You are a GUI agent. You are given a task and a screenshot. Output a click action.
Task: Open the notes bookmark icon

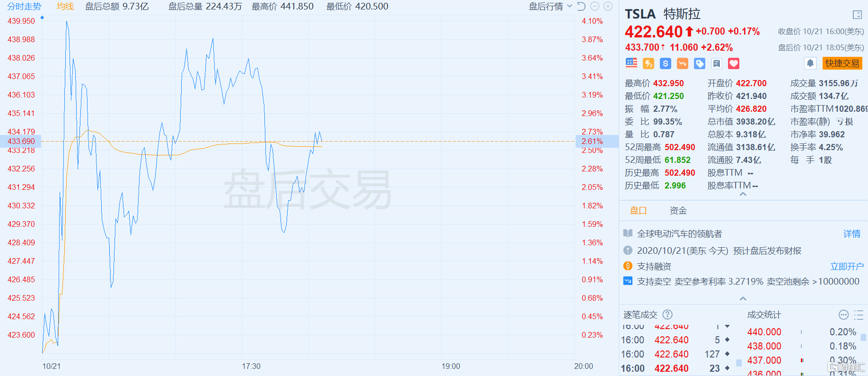(717, 63)
